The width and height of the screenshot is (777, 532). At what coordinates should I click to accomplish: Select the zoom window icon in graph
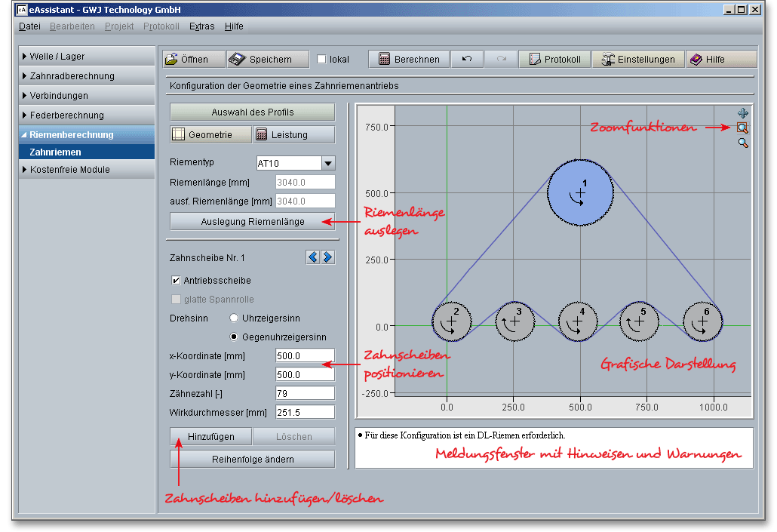click(x=743, y=128)
